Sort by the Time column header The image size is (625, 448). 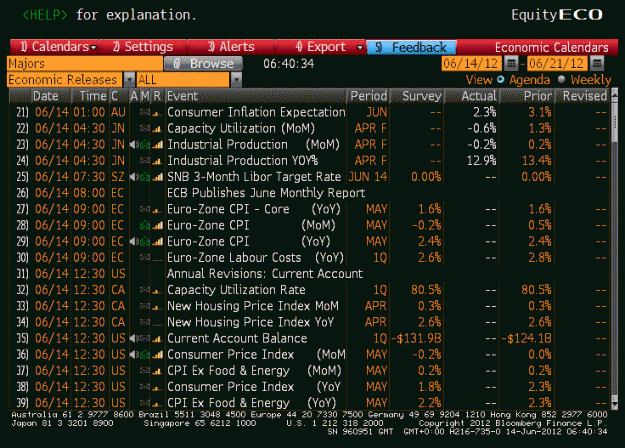point(92,96)
